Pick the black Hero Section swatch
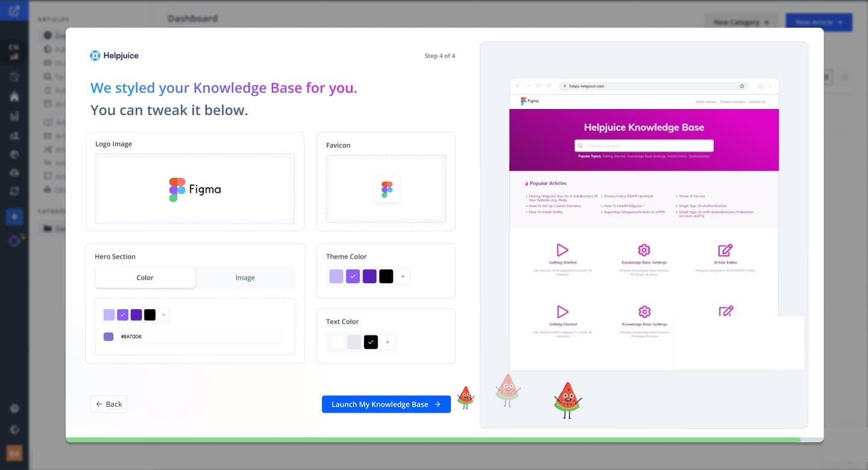868x470 pixels. point(150,315)
